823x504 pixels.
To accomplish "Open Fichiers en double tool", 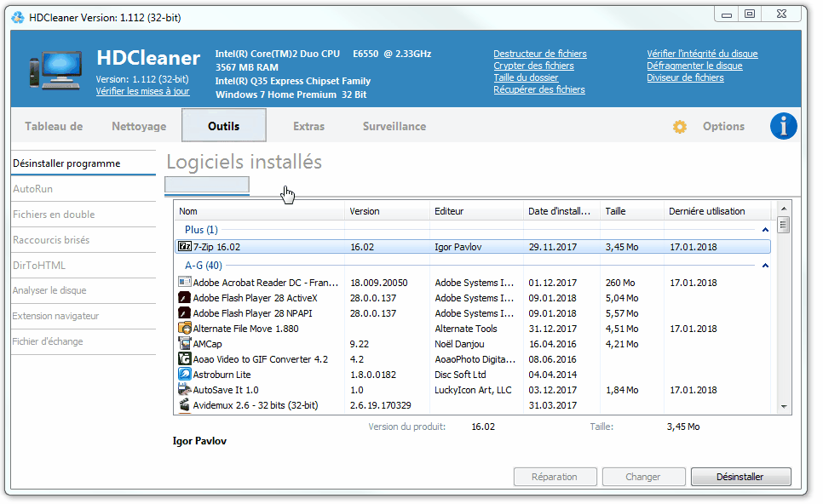I will pos(83,214).
